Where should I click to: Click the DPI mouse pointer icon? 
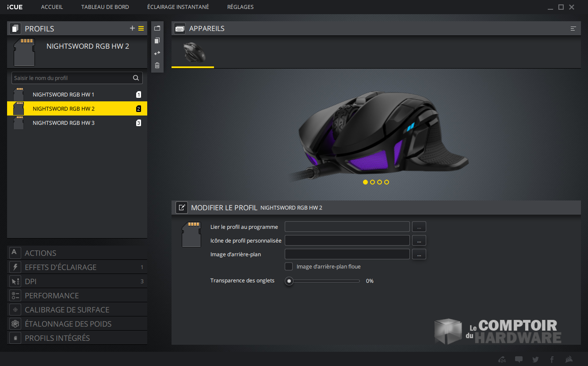(x=15, y=281)
